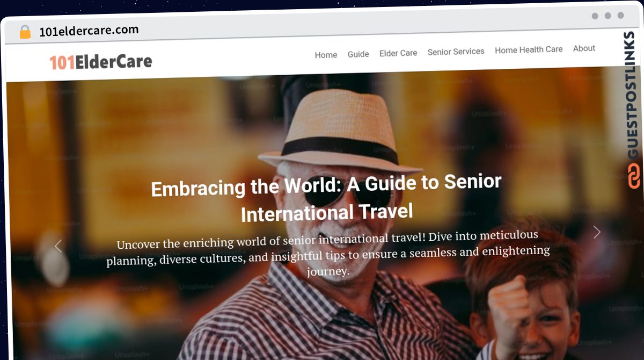Click the orange chain link icon
The height and width of the screenshot is (360, 644).
click(634, 176)
